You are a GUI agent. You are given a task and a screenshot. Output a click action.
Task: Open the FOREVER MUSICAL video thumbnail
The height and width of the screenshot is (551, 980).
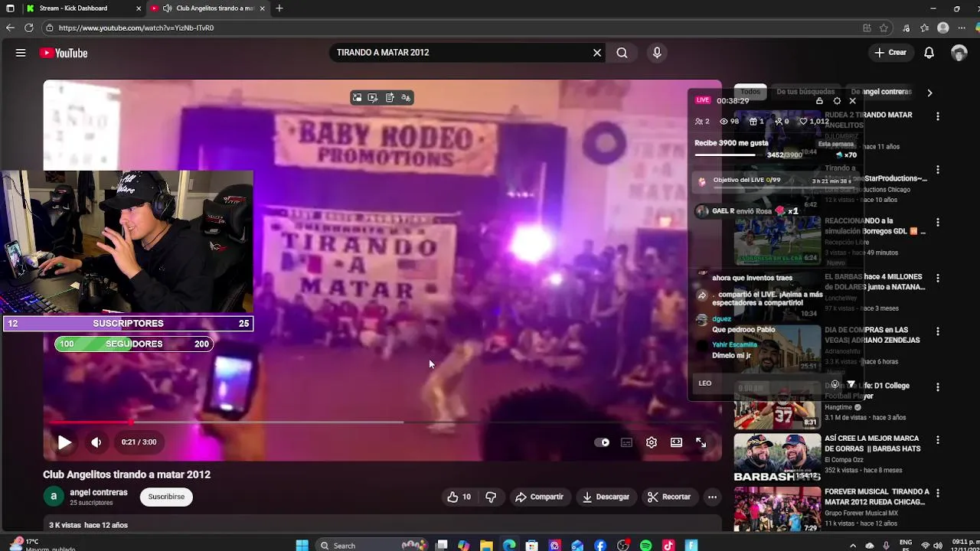point(777,510)
